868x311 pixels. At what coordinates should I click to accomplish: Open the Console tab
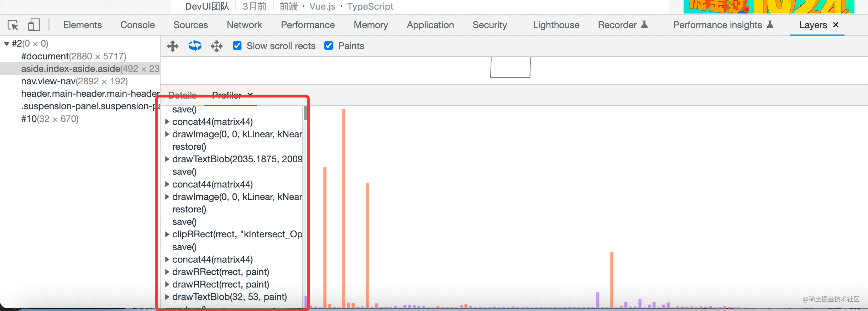point(137,25)
